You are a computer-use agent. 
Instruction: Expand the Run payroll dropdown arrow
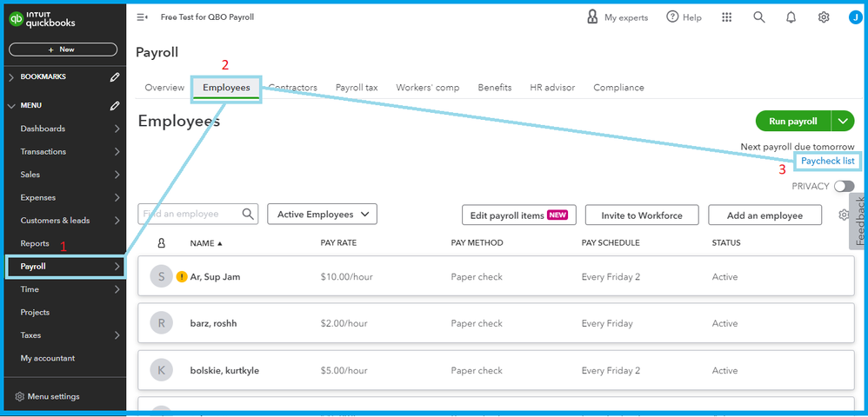(x=843, y=122)
